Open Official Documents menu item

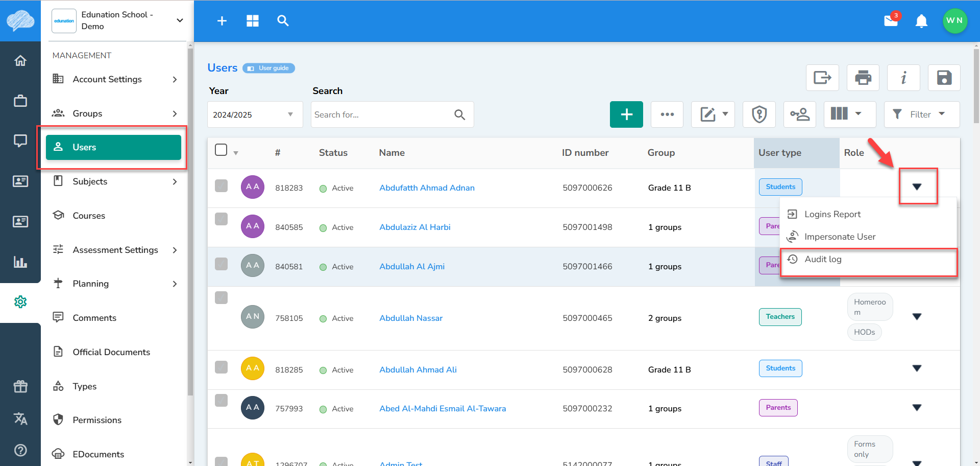[x=115, y=352]
